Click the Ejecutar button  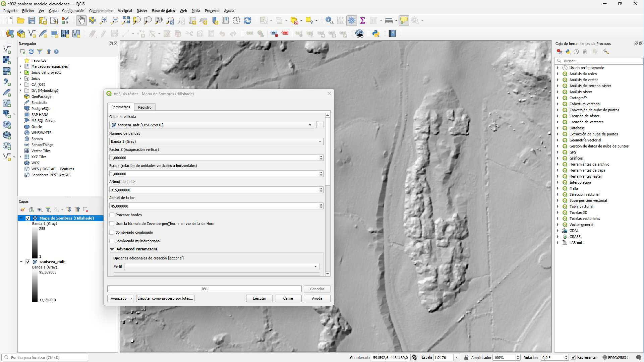[259, 298]
